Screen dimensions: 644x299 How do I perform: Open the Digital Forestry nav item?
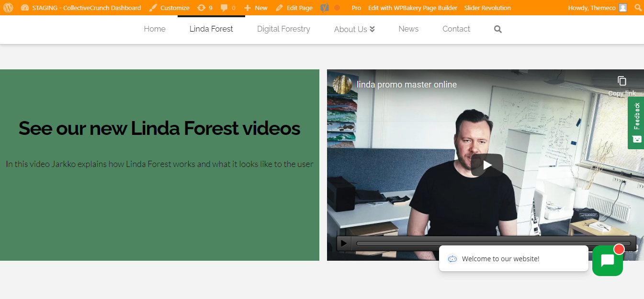(283, 29)
